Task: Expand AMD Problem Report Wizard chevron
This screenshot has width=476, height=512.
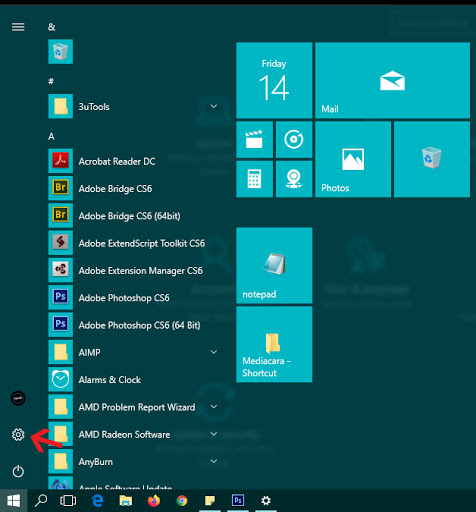Action: point(214,407)
